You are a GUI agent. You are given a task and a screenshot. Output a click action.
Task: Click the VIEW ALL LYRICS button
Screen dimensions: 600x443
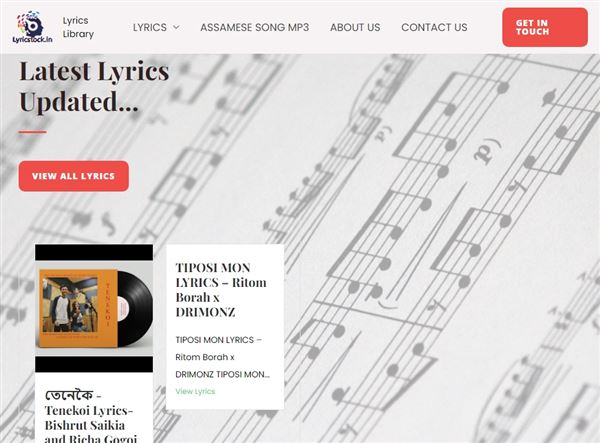click(x=73, y=176)
